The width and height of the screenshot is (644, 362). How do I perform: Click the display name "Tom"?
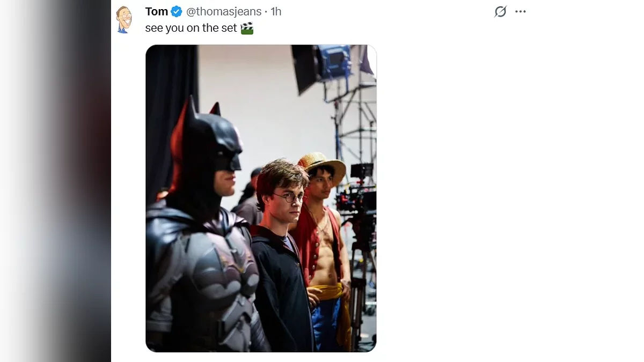(x=156, y=11)
